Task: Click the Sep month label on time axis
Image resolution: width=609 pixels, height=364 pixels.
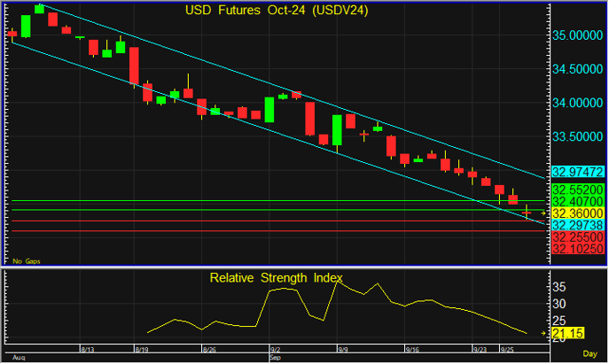Action: [x=274, y=358]
